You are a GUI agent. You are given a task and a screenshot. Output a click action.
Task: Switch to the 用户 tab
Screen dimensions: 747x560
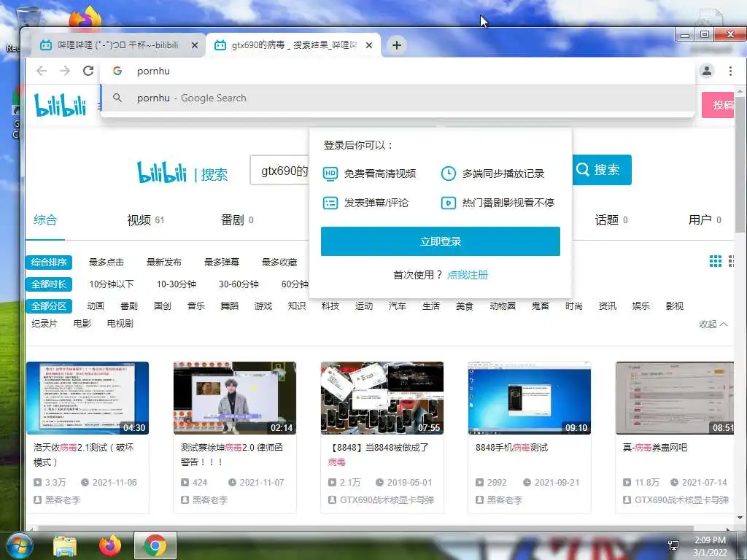tap(705, 220)
